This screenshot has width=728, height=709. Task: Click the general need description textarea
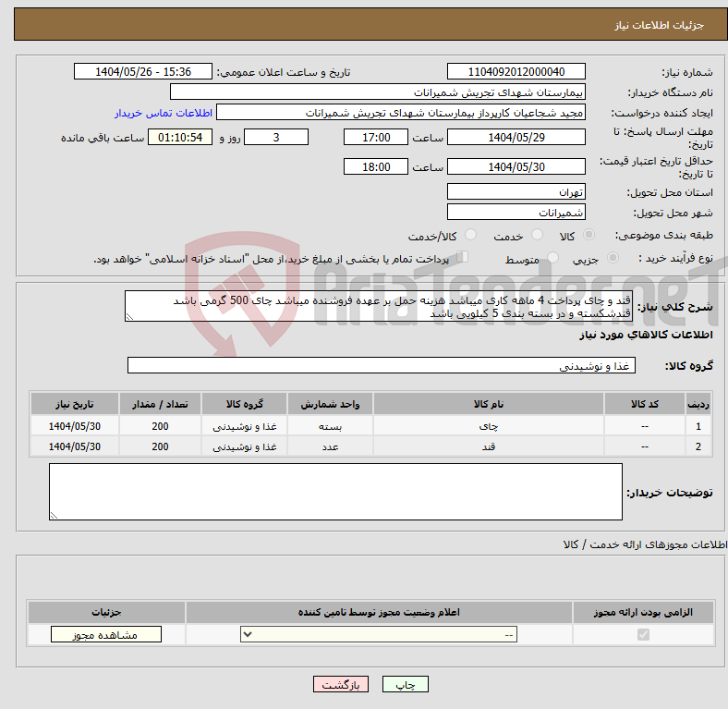click(379, 306)
